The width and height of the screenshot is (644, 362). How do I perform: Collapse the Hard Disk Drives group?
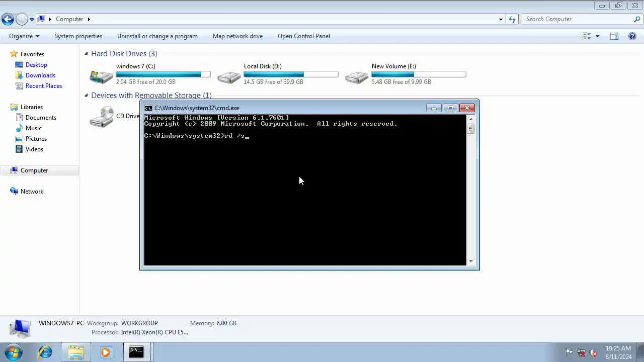point(87,54)
